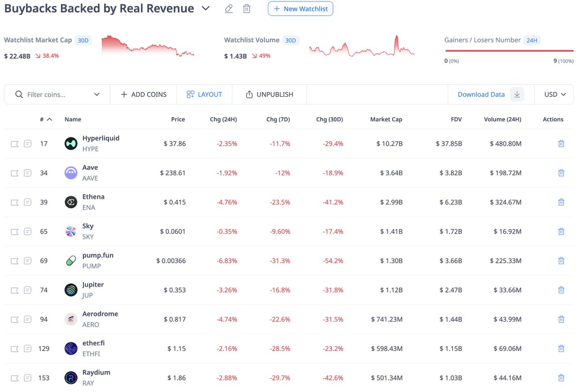581x392 pixels.
Task: Click the flag icon for Aave row
Action: point(15,173)
